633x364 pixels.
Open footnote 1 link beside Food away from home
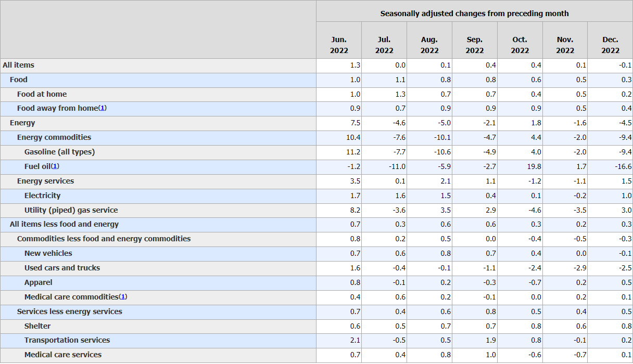coord(103,108)
